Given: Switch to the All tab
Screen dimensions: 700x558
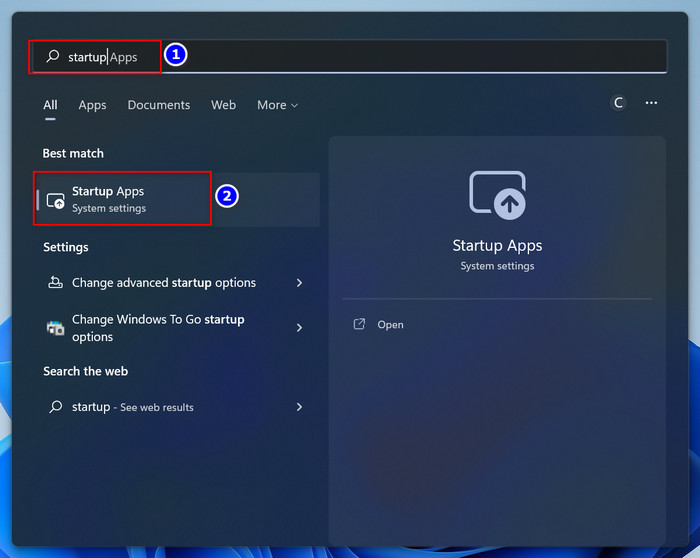Looking at the screenshot, I should point(50,105).
